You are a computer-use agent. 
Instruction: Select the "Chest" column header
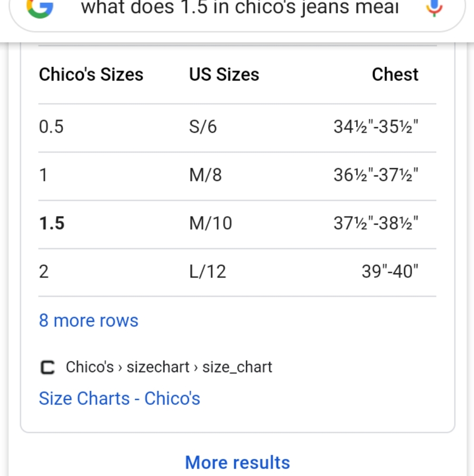[395, 75]
